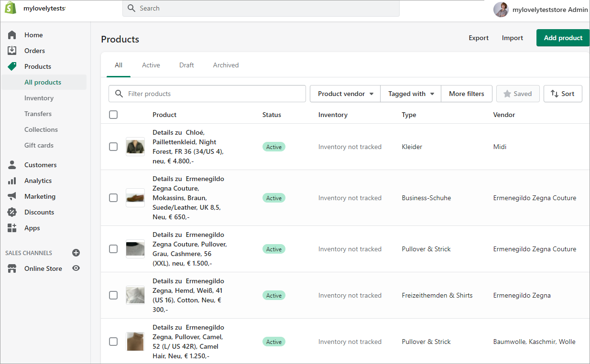Check the Hemd Weiß row checkbox

[113, 295]
